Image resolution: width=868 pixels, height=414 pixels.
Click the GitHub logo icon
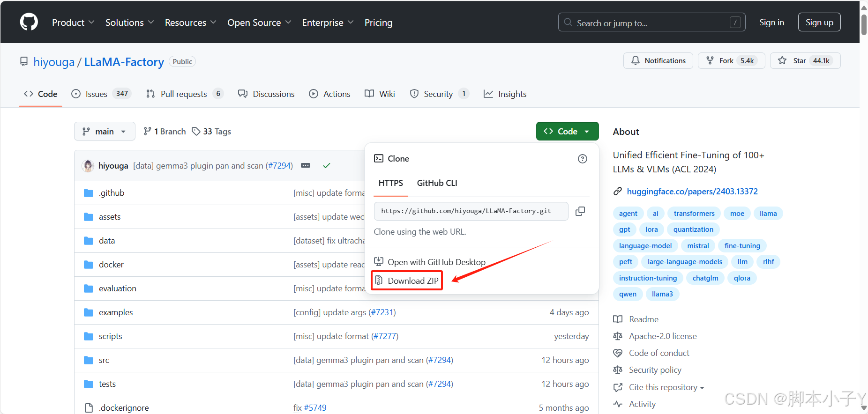pos(29,22)
